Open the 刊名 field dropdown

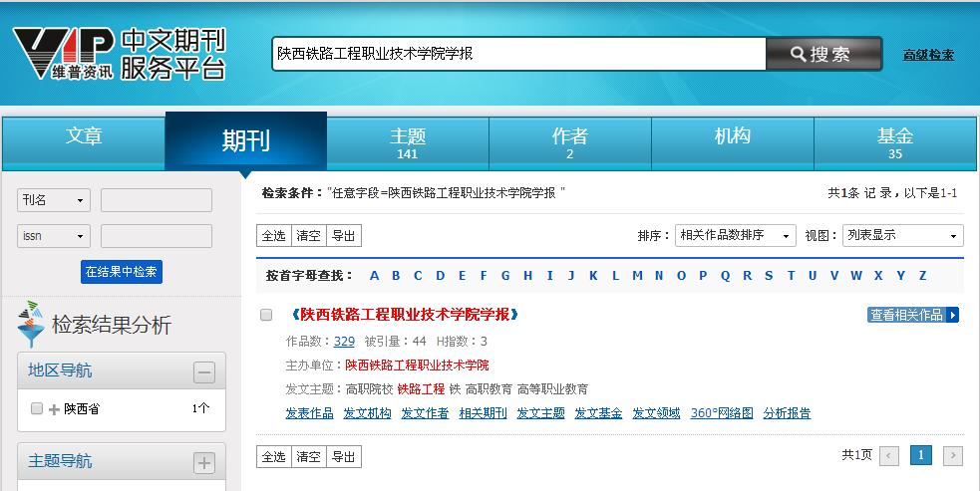[54, 200]
